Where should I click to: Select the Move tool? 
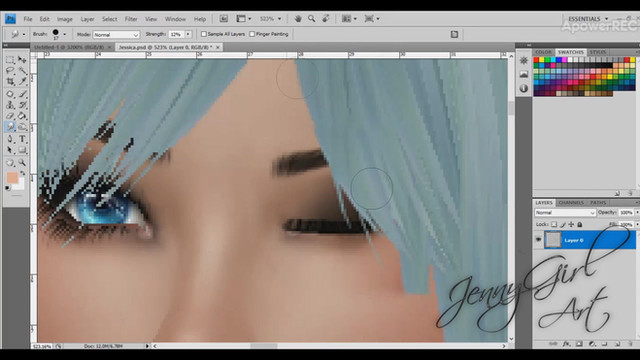point(22,60)
